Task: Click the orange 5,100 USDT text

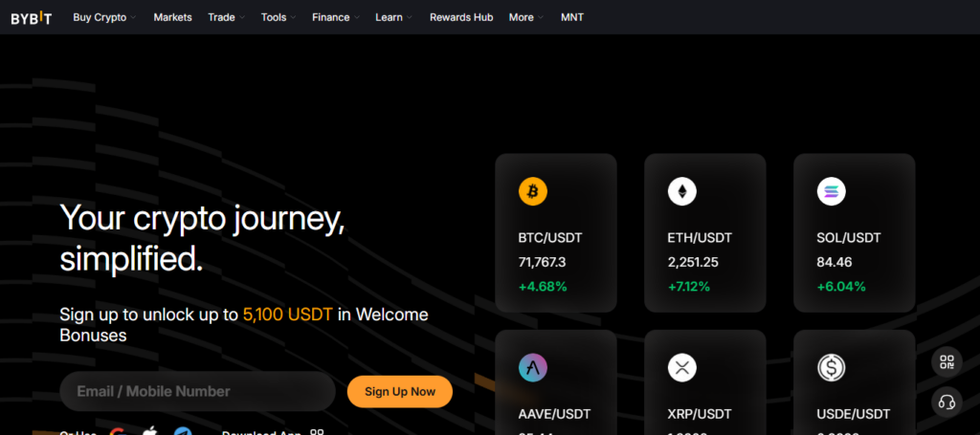Action: 287,314
